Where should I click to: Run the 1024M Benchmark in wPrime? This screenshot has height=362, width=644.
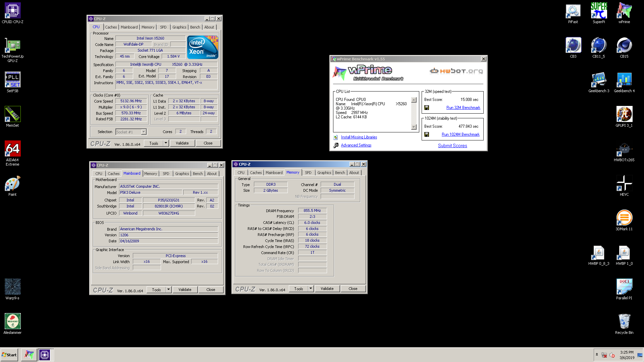[461, 134]
